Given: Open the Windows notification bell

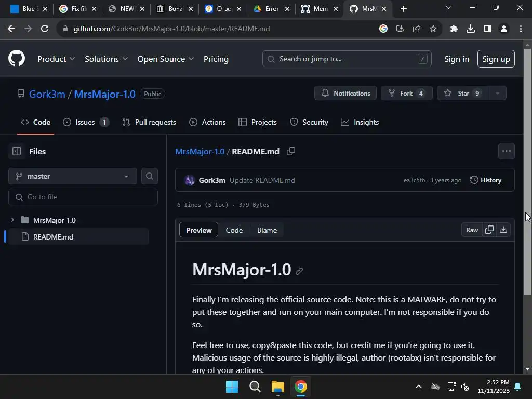Looking at the screenshot, I should pos(518,387).
